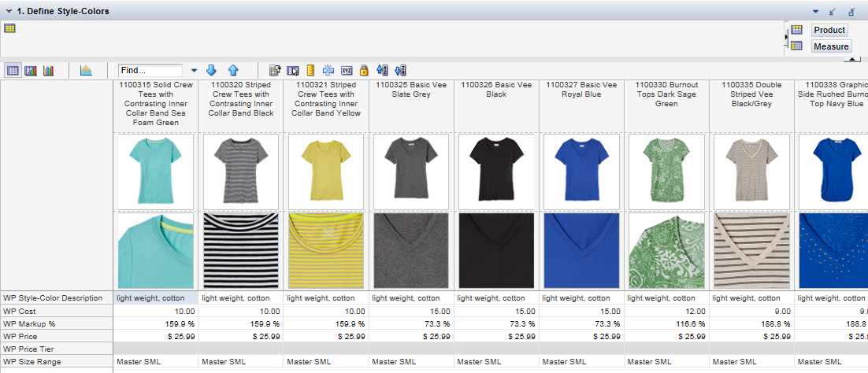Select 1100326 Black vee thumbnail
Screen dimensions: 868x373
[496, 172]
